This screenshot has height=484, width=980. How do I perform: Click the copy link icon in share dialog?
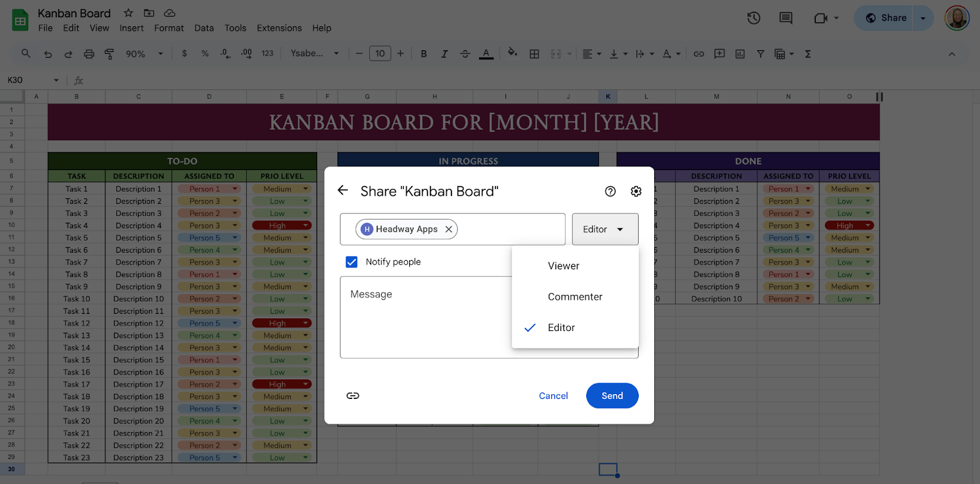click(x=353, y=396)
